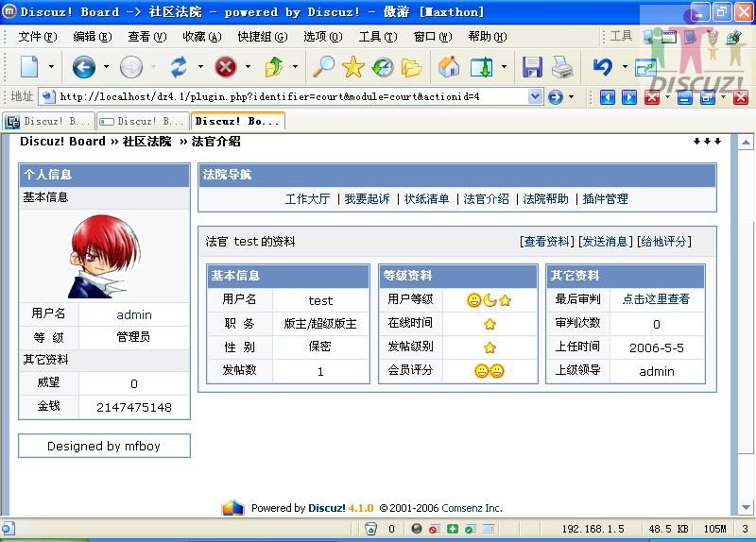Click the Print icon
The width and height of the screenshot is (756, 542).
pos(561,66)
